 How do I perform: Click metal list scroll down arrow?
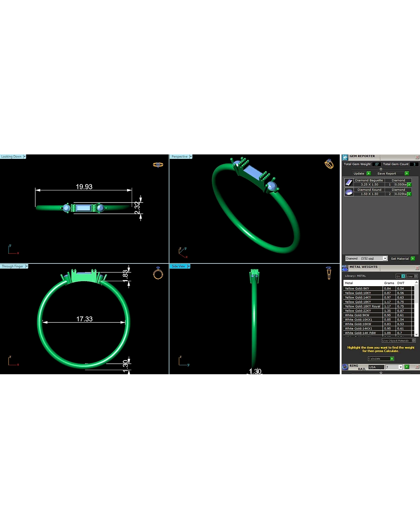tap(416, 334)
